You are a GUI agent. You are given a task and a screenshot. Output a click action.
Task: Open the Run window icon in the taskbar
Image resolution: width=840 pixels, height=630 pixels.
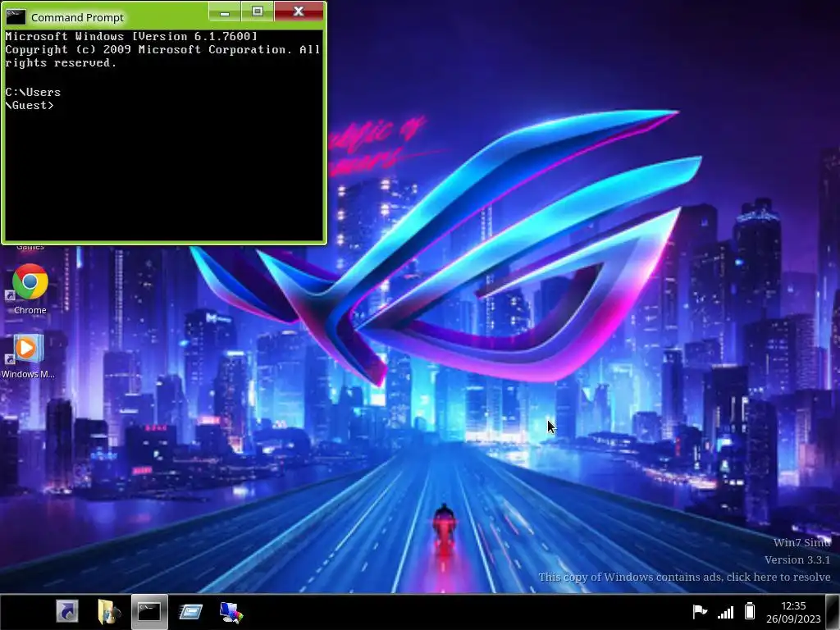tap(190, 611)
